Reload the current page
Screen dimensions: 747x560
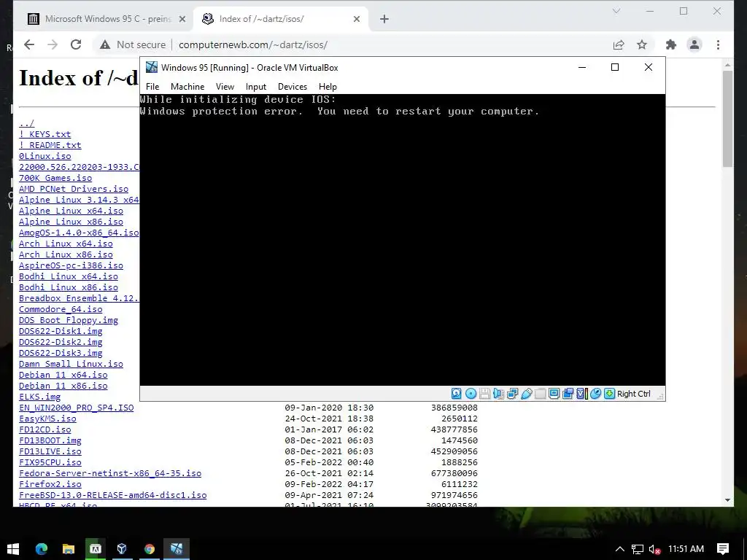click(x=76, y=44)
